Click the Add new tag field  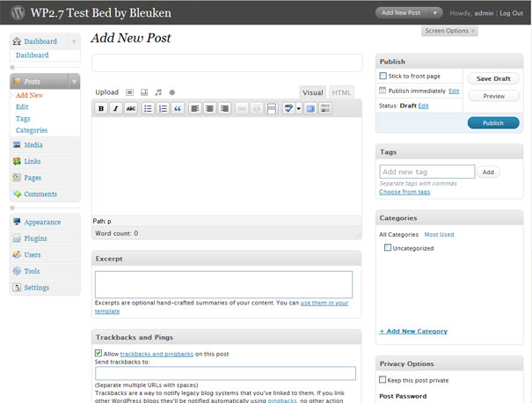coord(427,172)
